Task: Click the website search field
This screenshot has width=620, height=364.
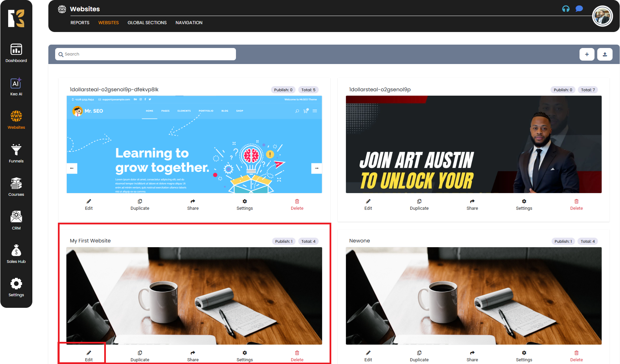Action: (145, 54)
